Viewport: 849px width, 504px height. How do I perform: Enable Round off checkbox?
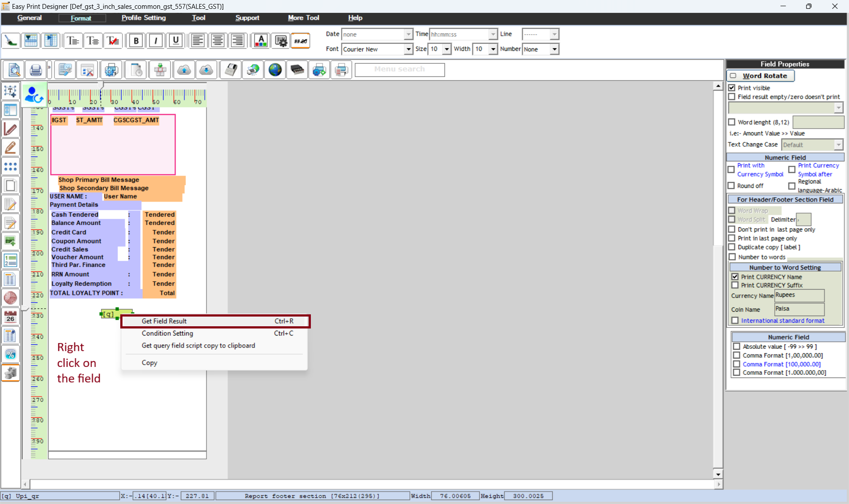pyautogui.click(x=731, y=186)
